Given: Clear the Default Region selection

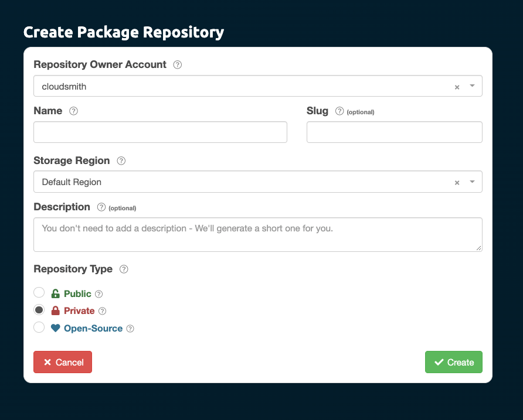Looking at the screenshot, I should 457,182.
